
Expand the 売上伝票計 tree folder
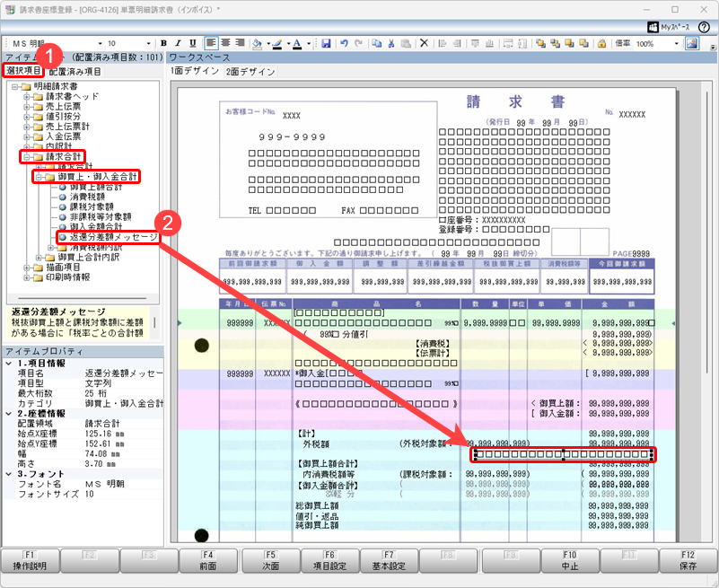pos(27,127)
